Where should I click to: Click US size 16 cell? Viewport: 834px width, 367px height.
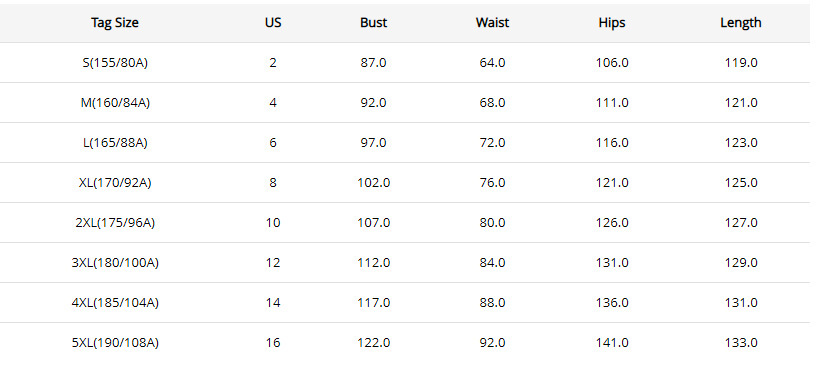pyautogui.click(x=273, y=342)
